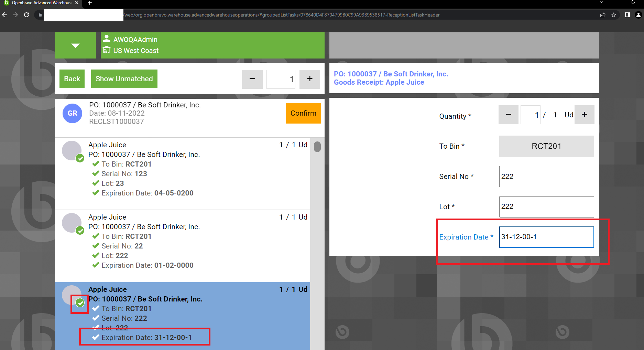Viewport: 644px width, 350px height.
Task: Click the Show Unmatched button
Action: (x=124, y=79)
